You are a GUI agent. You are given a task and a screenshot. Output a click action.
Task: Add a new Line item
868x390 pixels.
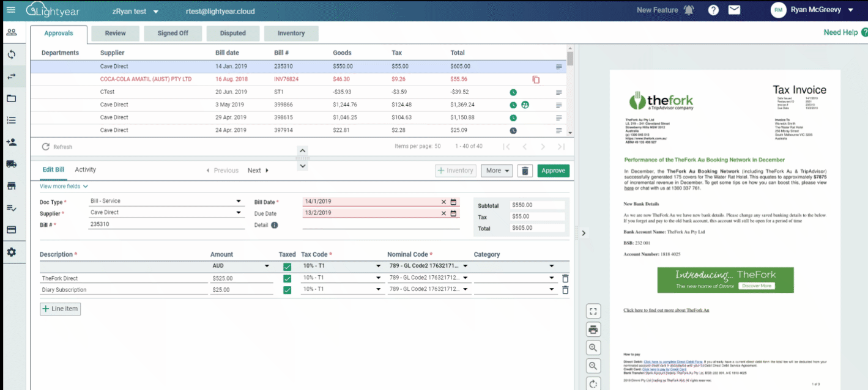[60, 309]
